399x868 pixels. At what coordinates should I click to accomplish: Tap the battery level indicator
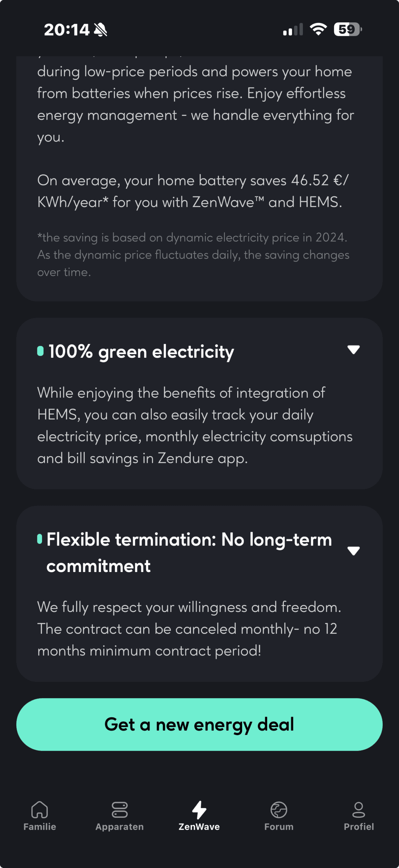348,29
